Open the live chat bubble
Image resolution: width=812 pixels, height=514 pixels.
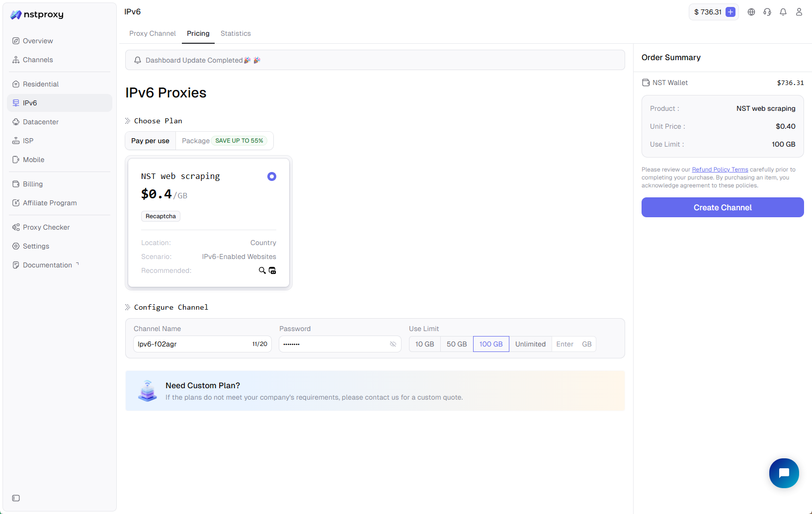784,473
